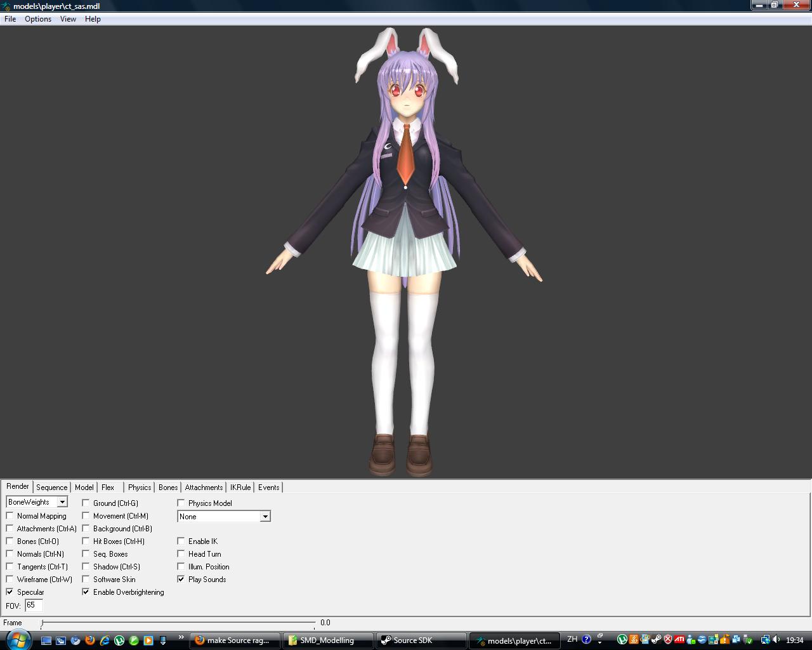Switch to the Bones tab
The image size is (812, 650).
[x=168, y=487]
